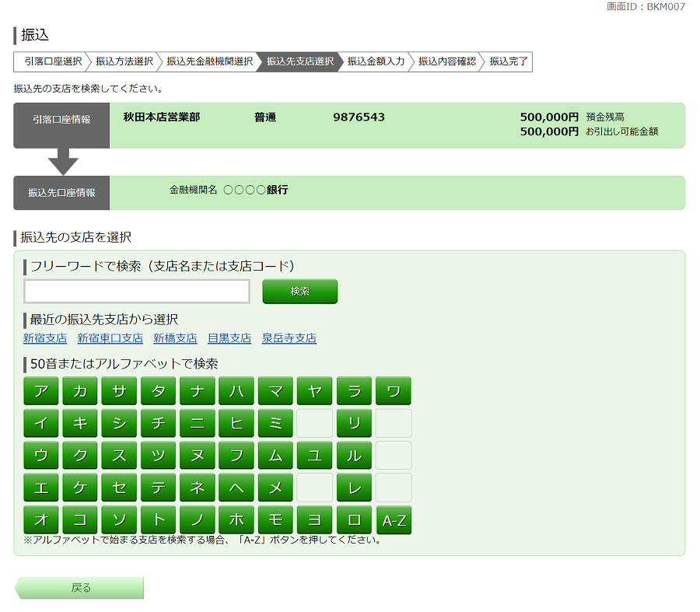Click the green 検索 search button
The width and height of the screenshot is (700, 612).
tap(300, 292)
